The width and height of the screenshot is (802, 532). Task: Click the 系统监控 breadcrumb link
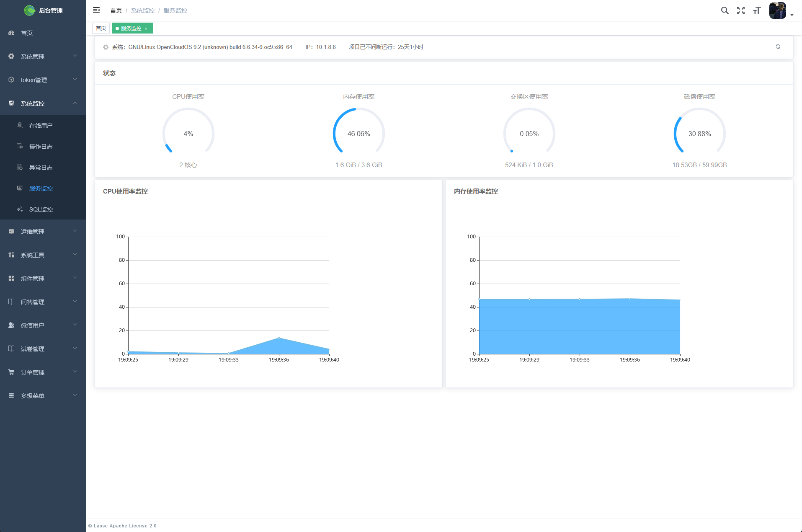143,10
